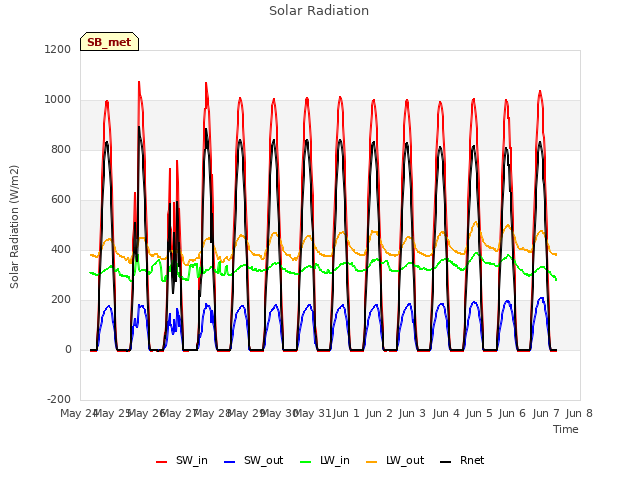
Task: Click the Jun 6 x-axis label
Action: pos(512,413)
